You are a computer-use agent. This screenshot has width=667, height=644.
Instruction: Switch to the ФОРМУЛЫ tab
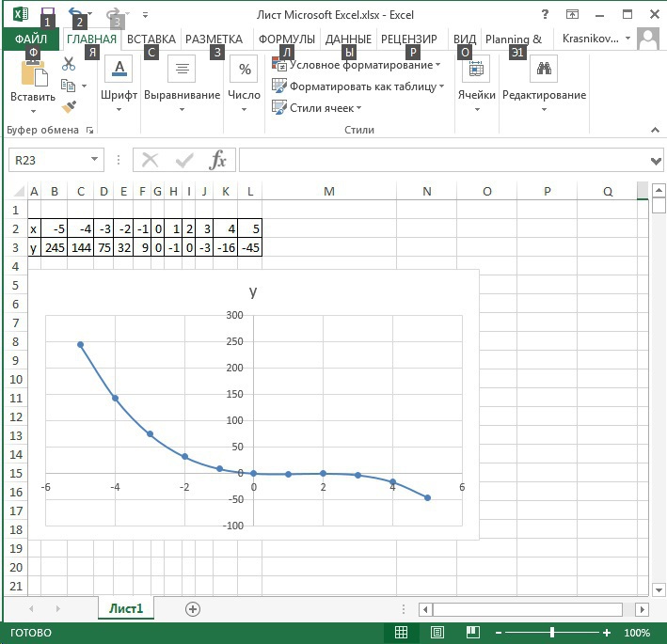[x=286, y=39]
